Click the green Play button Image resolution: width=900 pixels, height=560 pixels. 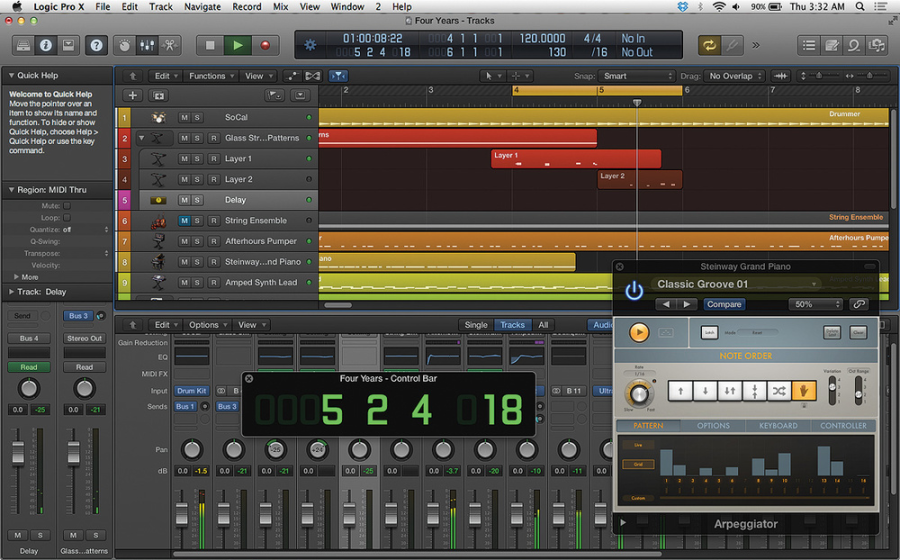(x=238, y=45)
